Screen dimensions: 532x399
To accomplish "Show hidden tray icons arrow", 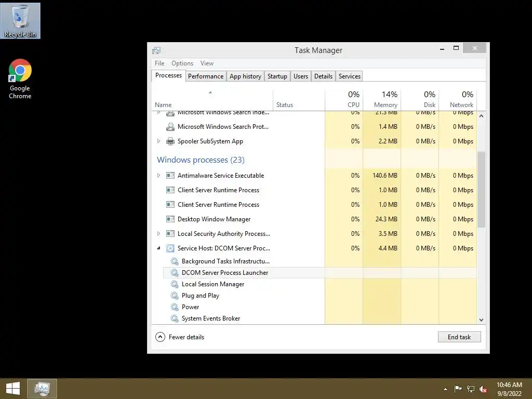I will click(445, 389).
